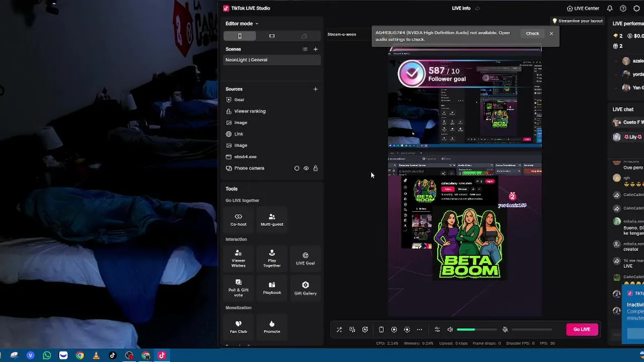This screenshot has width=644, height=362.
Task: Open the Gift Gallery tool
Action: click(x=305, y=288)
